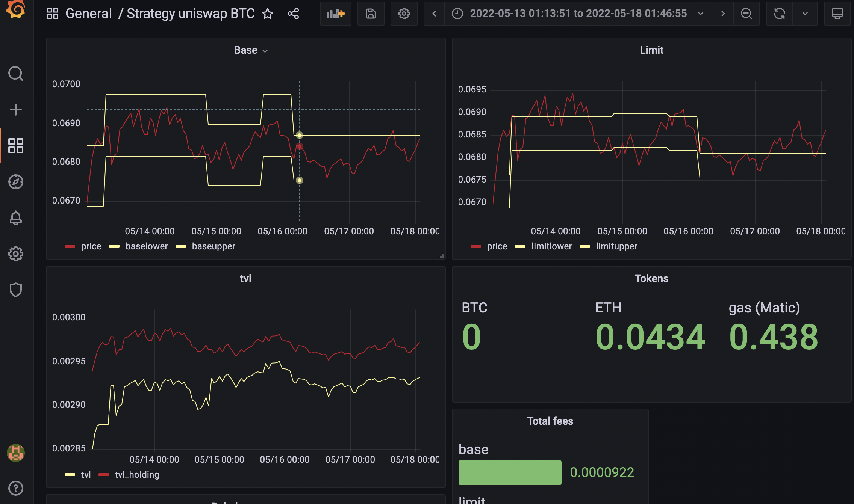This screenshot has width=854, height=504.
Task: Cycle view mode with monitor icon
Action: tap(837, 14)
